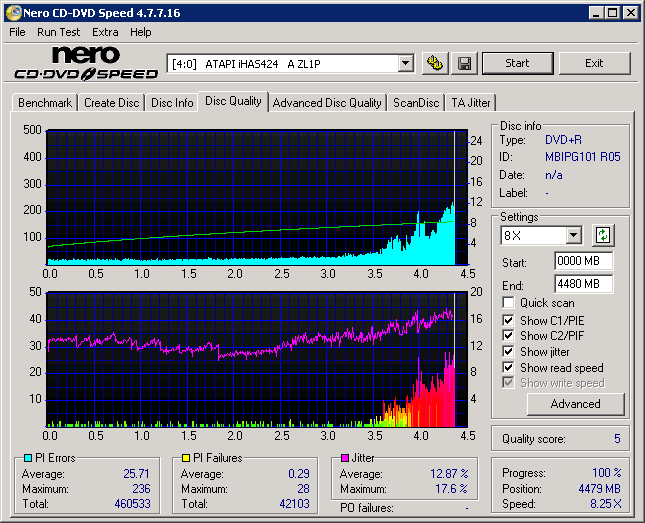
Task: Click the floppy disk save icon
Action: click(464, 63)
